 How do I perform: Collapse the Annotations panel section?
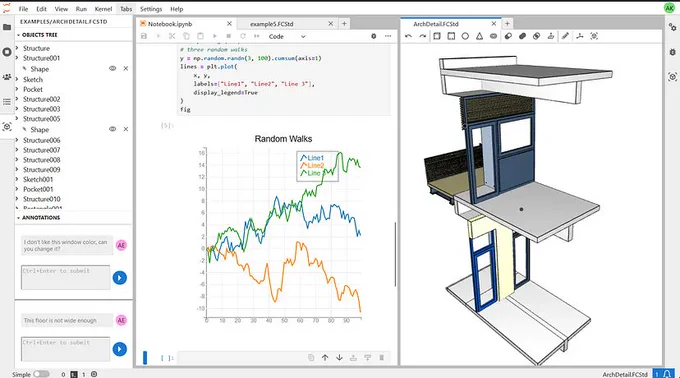tap(18, 218)
